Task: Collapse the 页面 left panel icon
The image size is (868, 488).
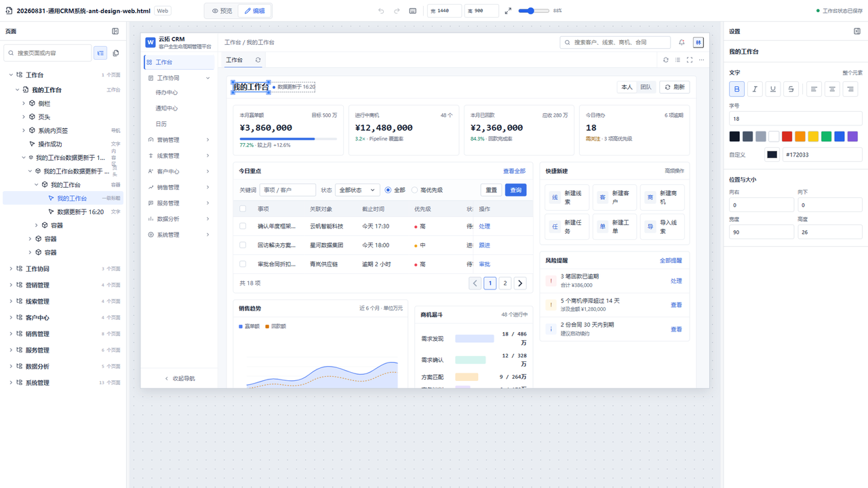Action: pos(115,31)
